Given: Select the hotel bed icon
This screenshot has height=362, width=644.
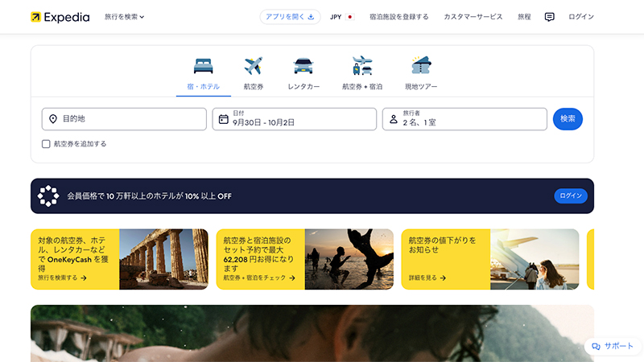Looking at the screenshot, I should point(203,66).
